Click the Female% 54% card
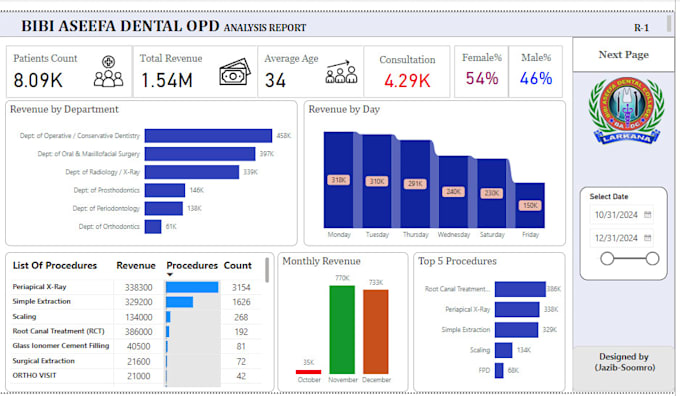680x396 pixels. [x=481, y=72]
